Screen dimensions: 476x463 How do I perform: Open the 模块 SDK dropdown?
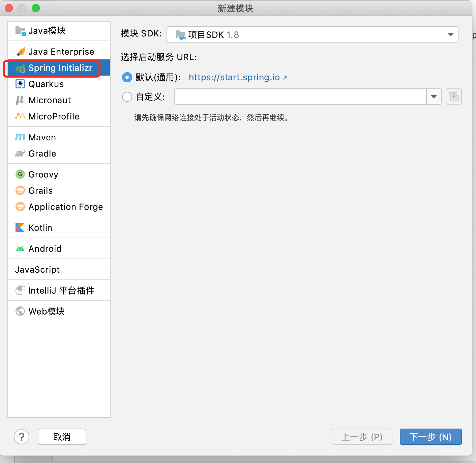[313, 34]
